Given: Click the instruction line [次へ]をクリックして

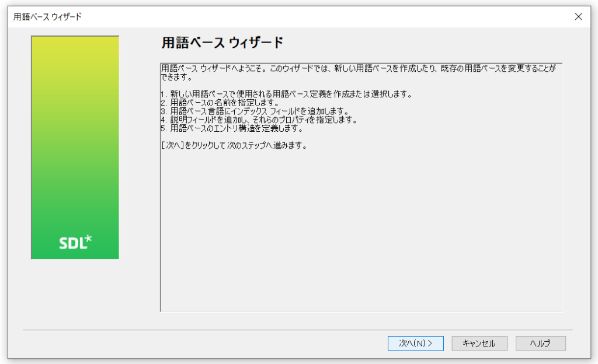Looking at the screenshot, I should pos(234,145).
